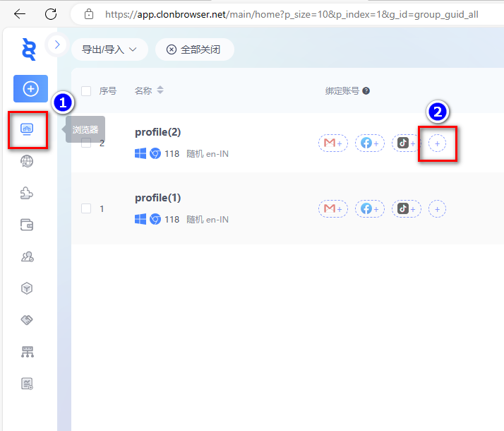
Task: Click the profile(1) name link
Action: pyautogui.click(x=158, y=198)
